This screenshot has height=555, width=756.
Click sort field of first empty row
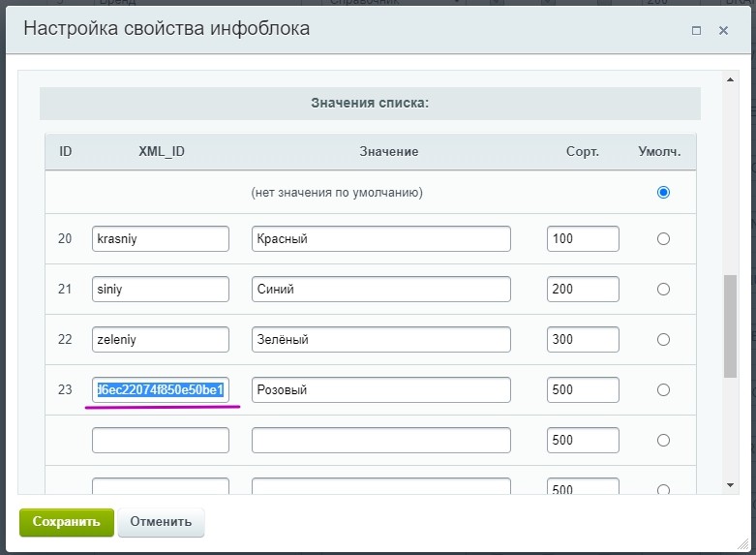[583, 440]
